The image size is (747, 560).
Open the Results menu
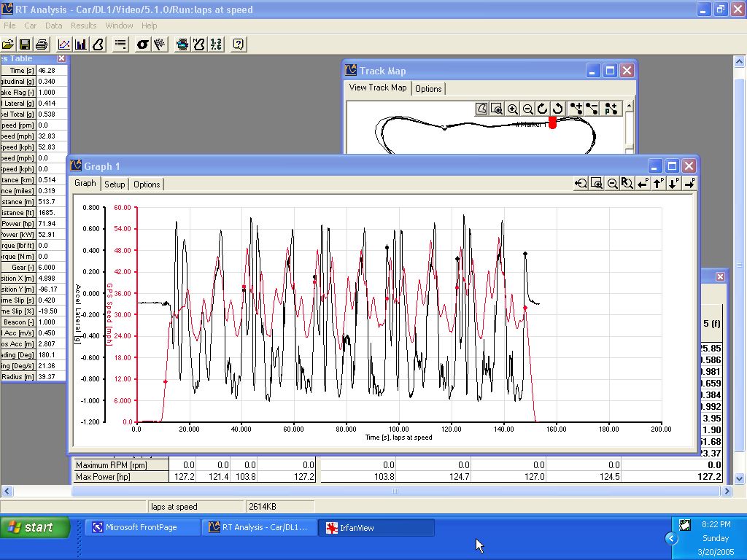83,26
